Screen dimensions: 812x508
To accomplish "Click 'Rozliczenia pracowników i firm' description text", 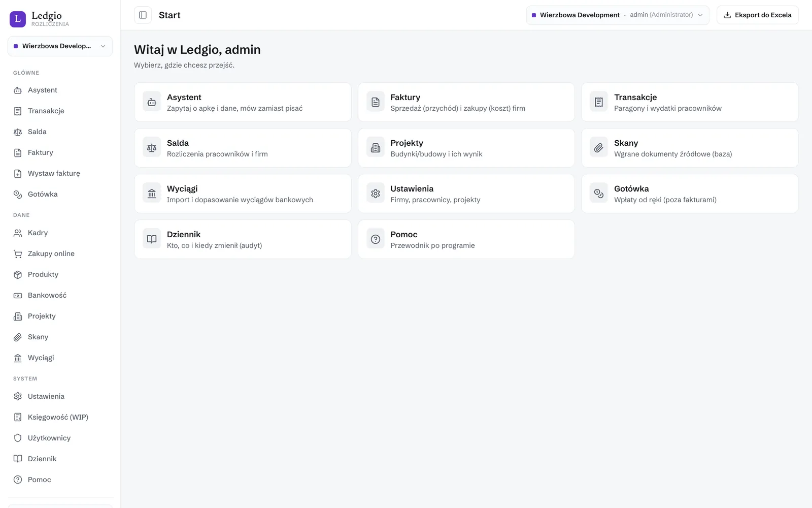I will (217, 154).
